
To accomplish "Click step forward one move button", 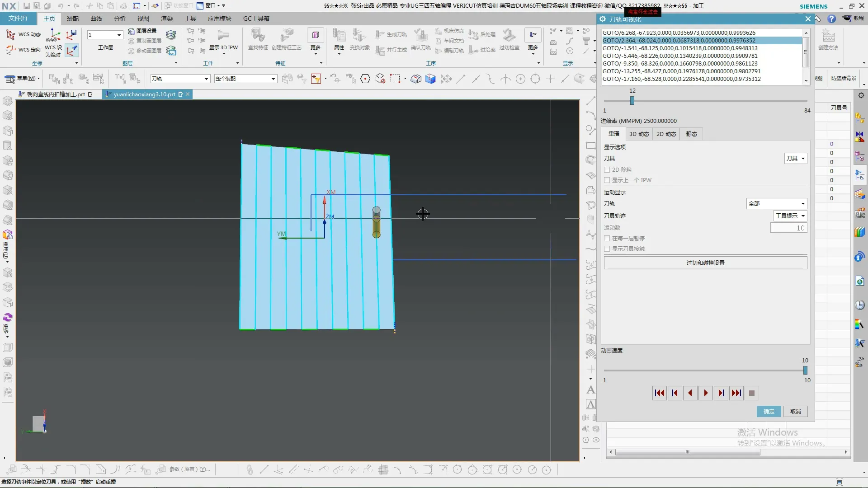I will (x=721, y=393).
